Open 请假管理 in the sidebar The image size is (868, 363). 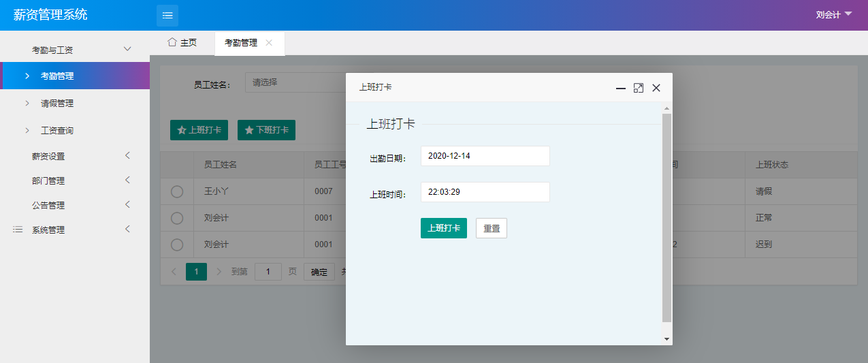click(57, 104)
